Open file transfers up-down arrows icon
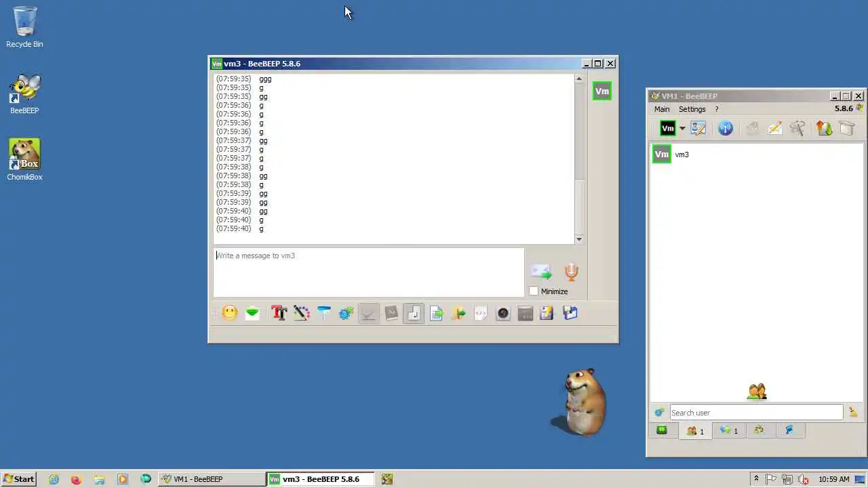Screen dimensions: 868x488 pos(825,128)
